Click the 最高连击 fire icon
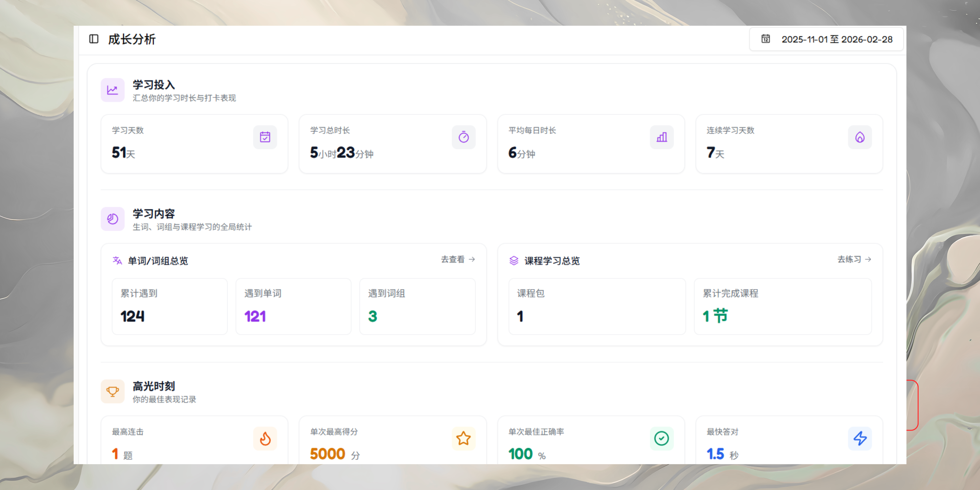The image size is (980, 490). [265, 438]
